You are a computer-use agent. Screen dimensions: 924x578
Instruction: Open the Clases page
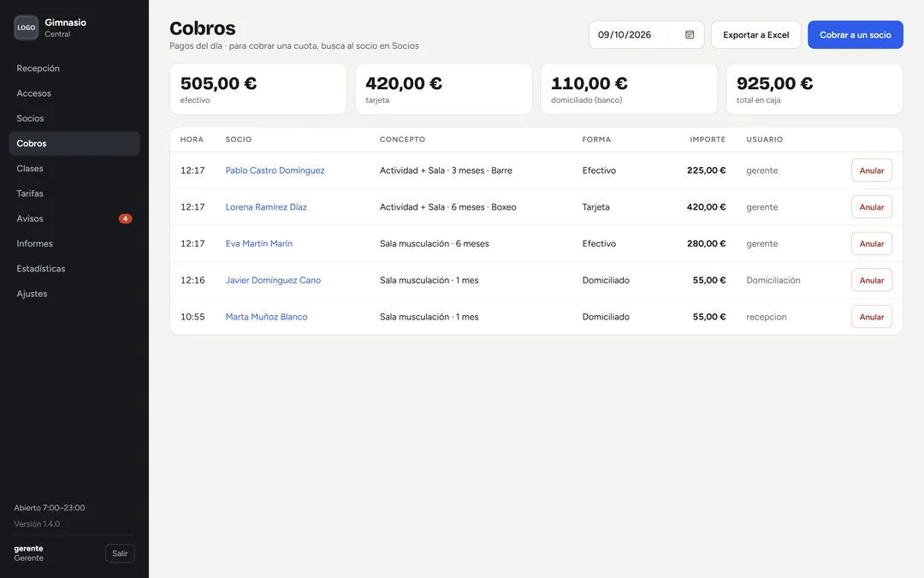[74, 169]
